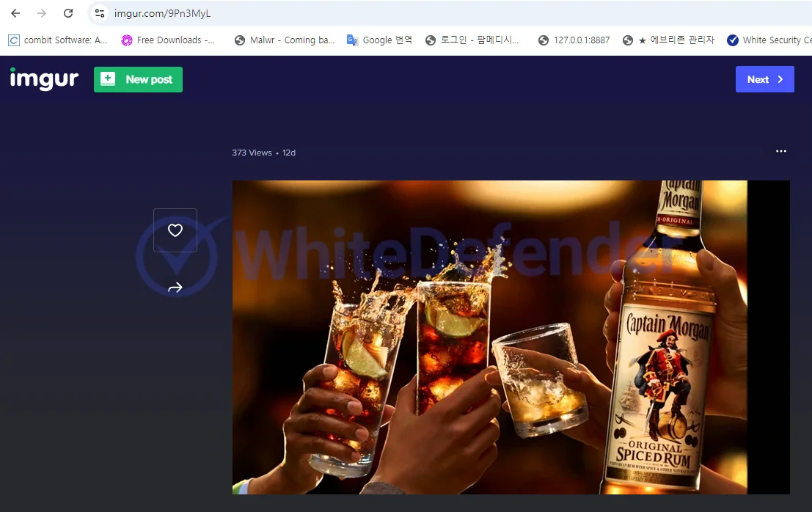Viewport: 812px width, 512px height.
Task: Open the 127.0.0.1:8887 bookmark
Action: 574,40
